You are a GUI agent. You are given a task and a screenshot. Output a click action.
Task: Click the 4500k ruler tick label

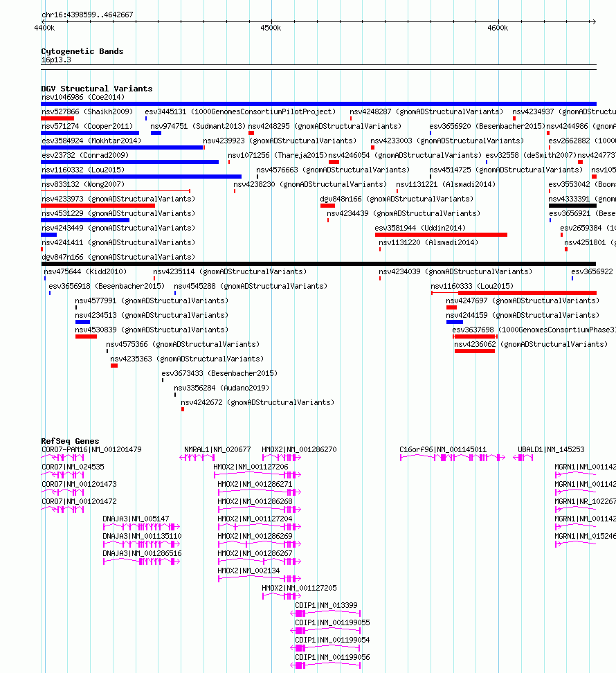271,28
